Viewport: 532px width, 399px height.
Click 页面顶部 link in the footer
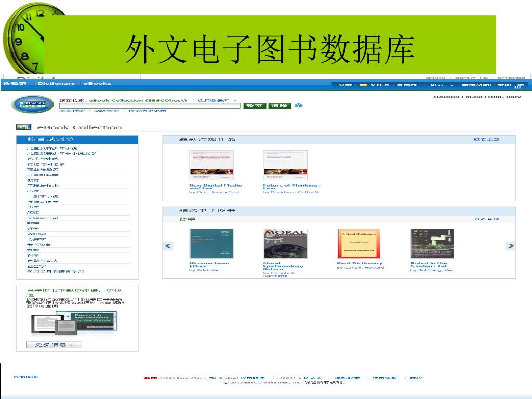click(25, 377)
